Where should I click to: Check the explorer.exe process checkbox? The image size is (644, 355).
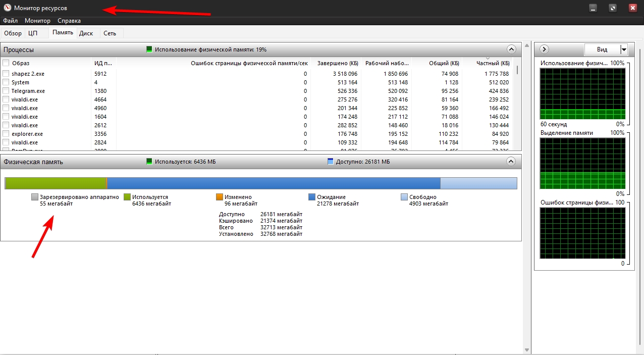tap(6, 134)
